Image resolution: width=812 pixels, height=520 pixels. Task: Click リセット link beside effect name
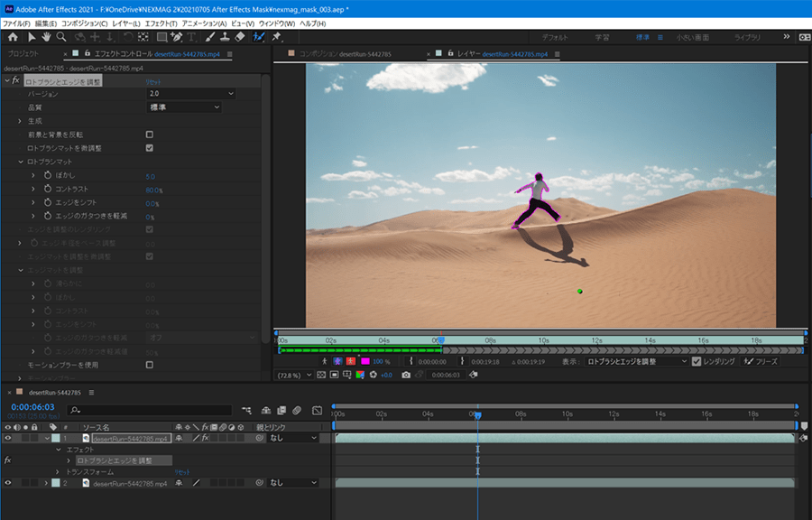pyautogui.click(x=154, y=81)
